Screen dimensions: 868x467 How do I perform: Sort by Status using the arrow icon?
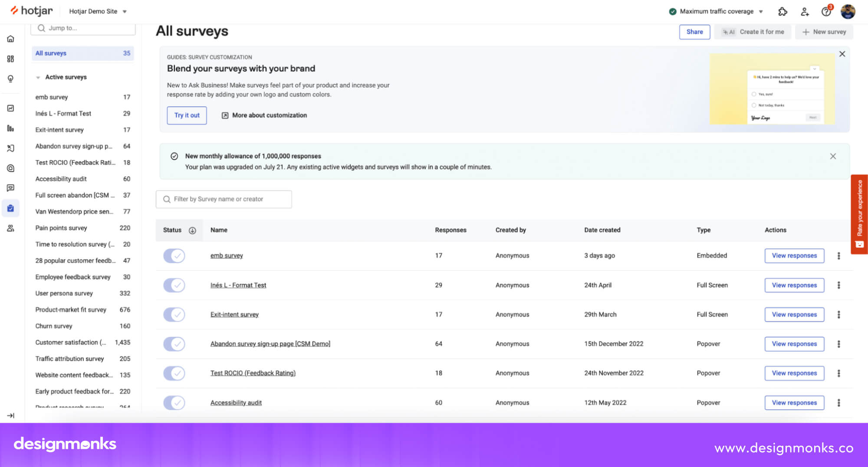[192, 230]
